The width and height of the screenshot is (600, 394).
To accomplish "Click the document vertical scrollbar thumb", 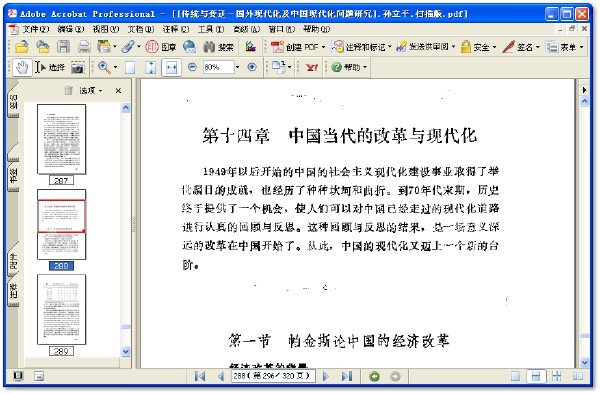I will (x=584, y=335).
